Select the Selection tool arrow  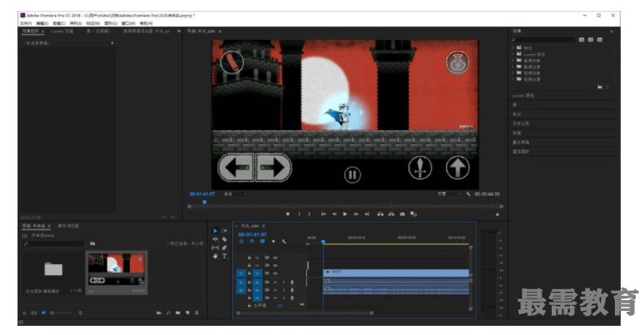coord(215,231)
